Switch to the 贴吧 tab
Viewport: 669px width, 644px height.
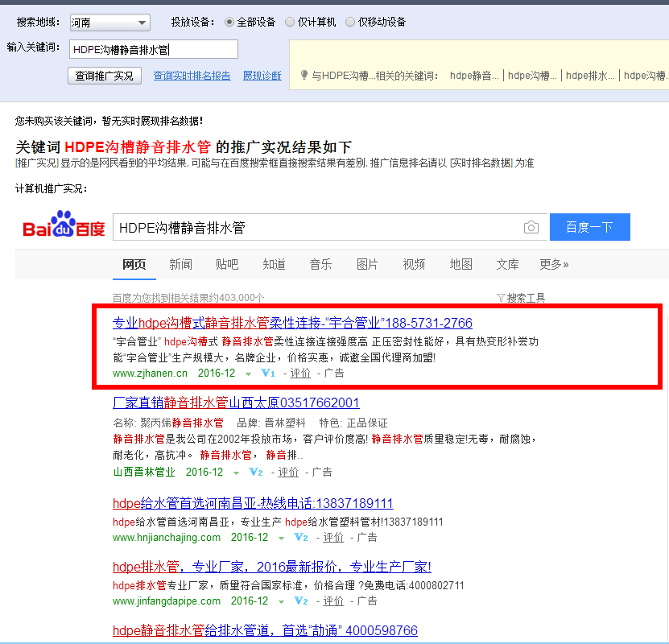click(227, 264)
